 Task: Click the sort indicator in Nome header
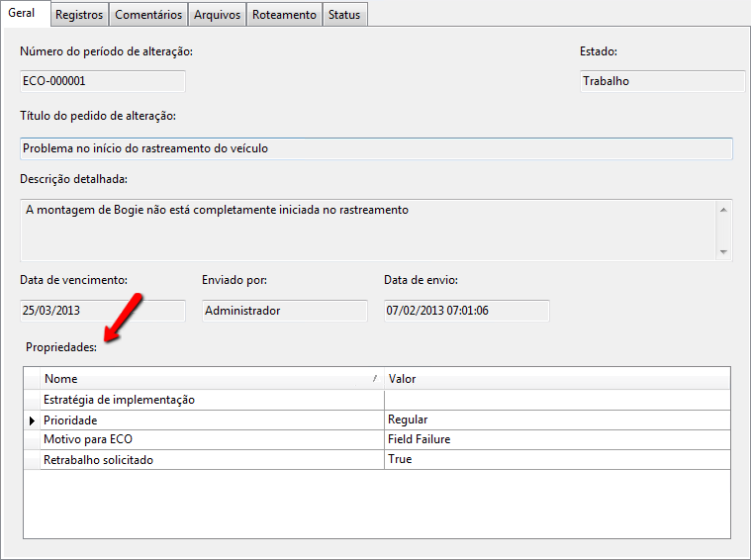[375, 378]
